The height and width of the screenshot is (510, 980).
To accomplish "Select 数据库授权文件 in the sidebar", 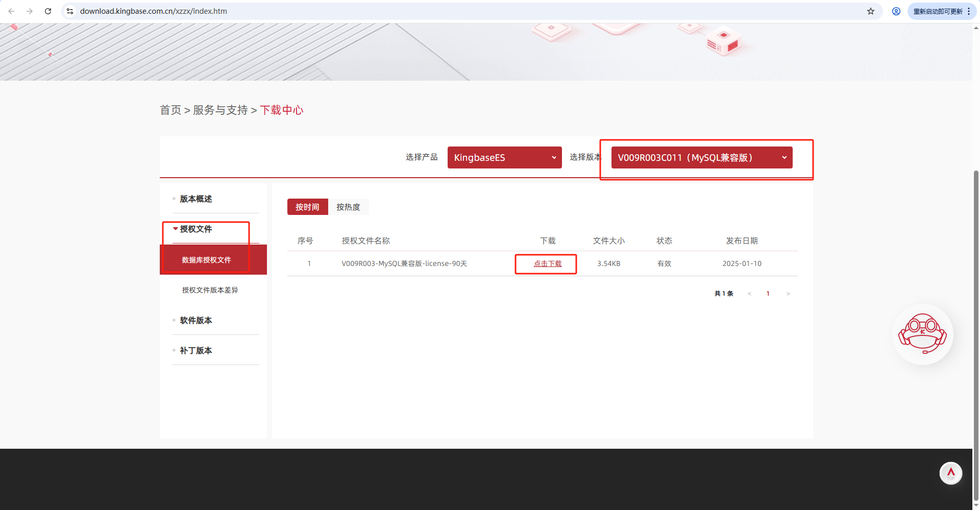I will [x=213, y=260].
